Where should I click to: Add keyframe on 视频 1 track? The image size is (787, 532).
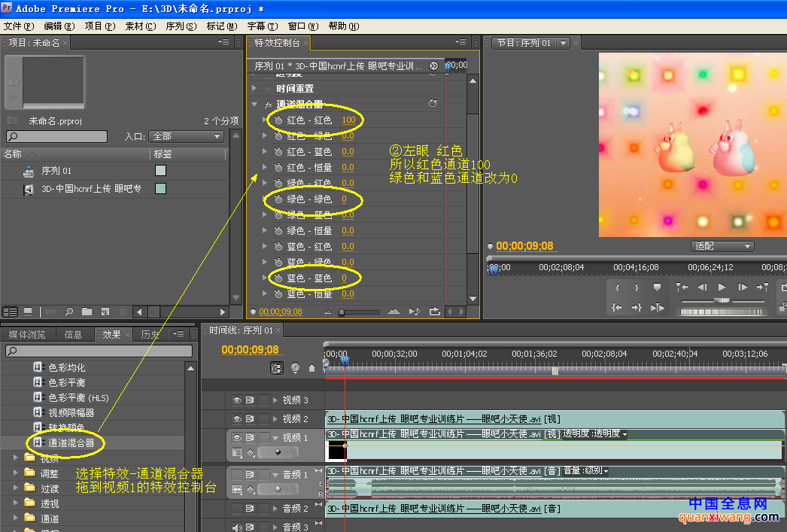coord(278,452)
